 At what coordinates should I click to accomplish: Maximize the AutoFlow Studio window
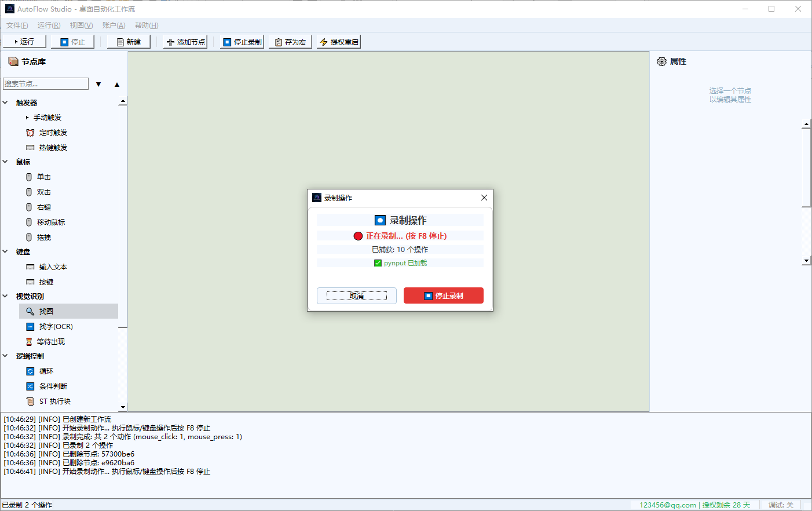pos(771,9)
